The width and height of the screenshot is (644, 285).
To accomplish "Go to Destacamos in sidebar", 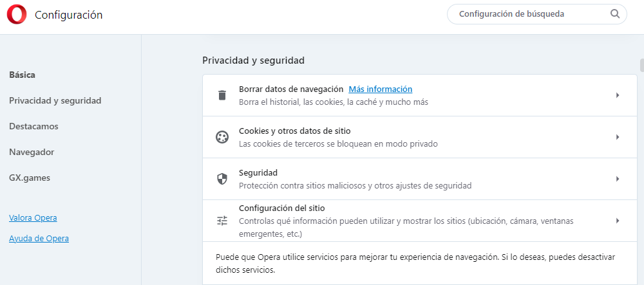I will [33, 126].
